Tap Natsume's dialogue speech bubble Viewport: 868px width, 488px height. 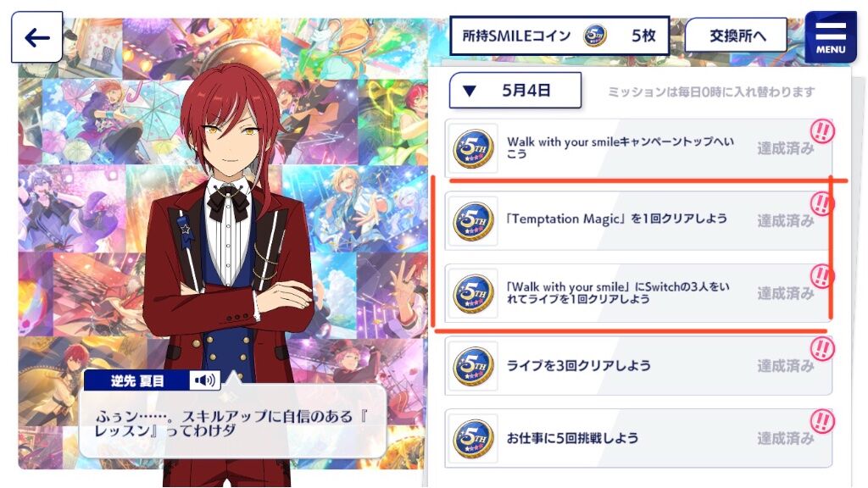[232, 421]
